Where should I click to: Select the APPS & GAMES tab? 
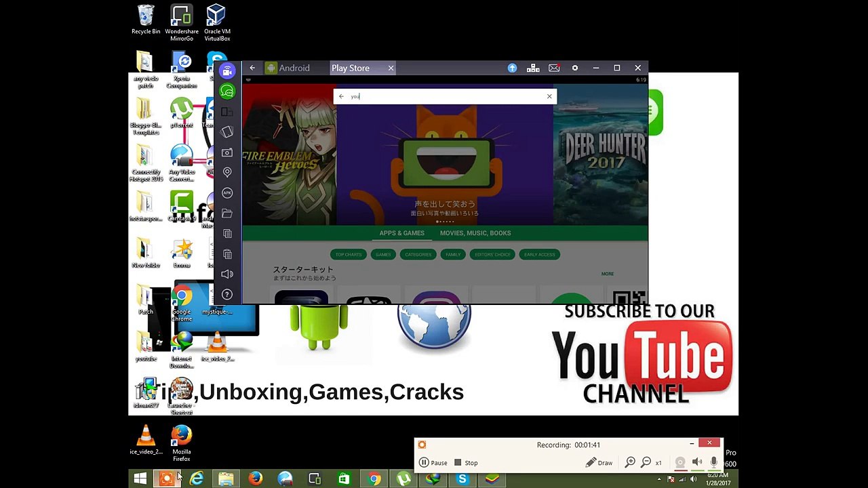402,233
